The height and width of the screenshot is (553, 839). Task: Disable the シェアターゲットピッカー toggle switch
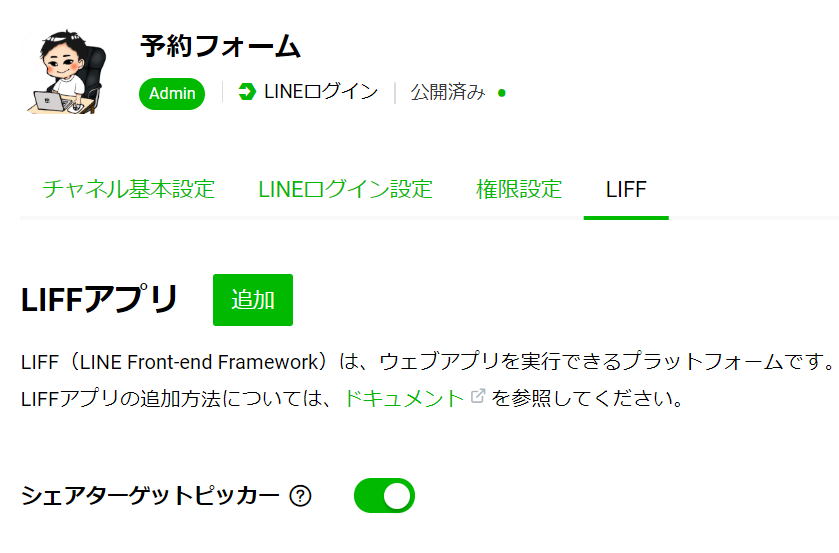coord(384,496)
